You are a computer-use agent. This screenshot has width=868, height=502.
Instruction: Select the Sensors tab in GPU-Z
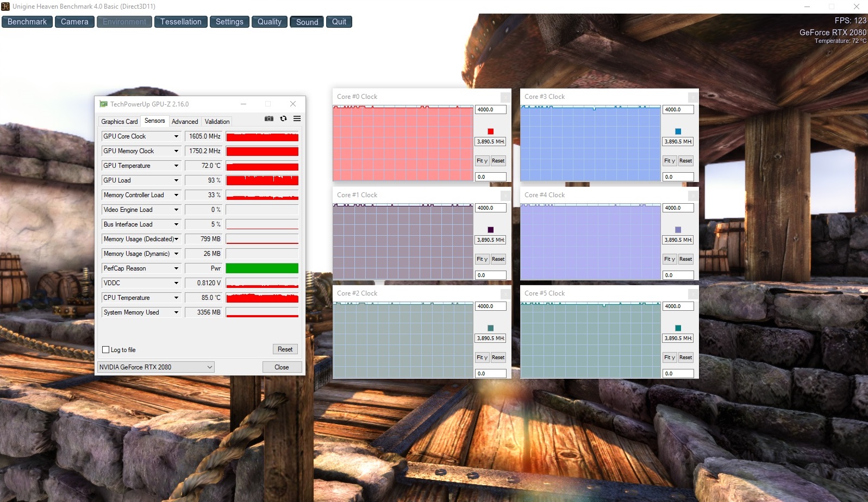[x=155, y=121]
